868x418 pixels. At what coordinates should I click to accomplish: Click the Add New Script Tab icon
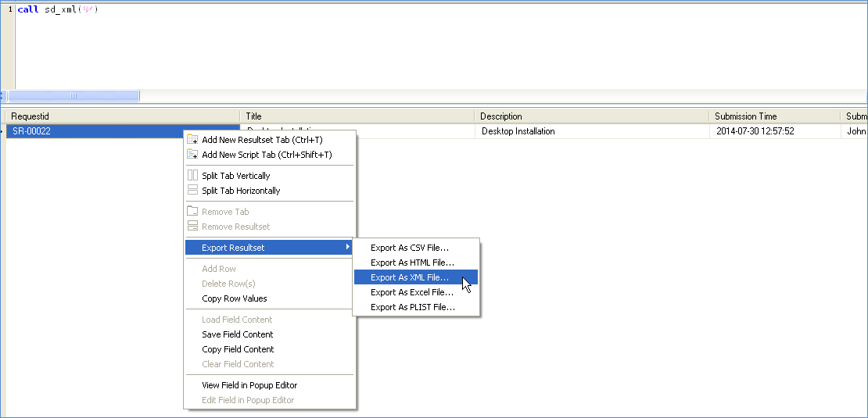click(x=192, y=155)
